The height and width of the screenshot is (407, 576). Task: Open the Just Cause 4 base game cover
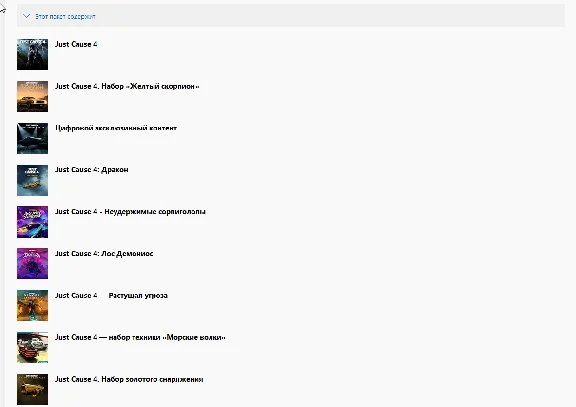pos(32,54)
